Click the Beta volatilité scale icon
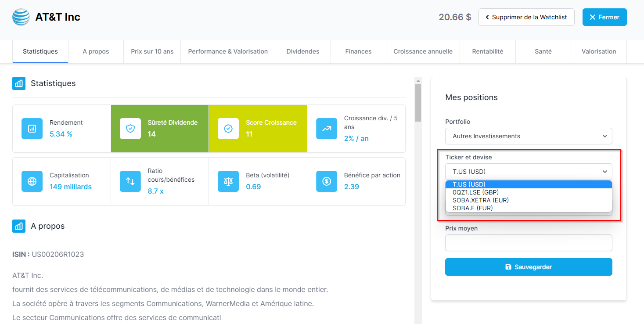 tap(228, 181)
